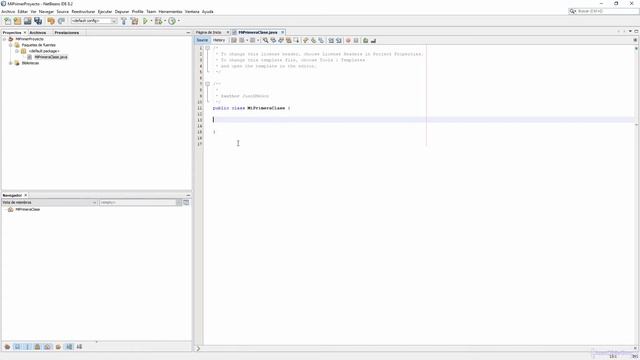Open the Editar menu

tap(23, 11)
